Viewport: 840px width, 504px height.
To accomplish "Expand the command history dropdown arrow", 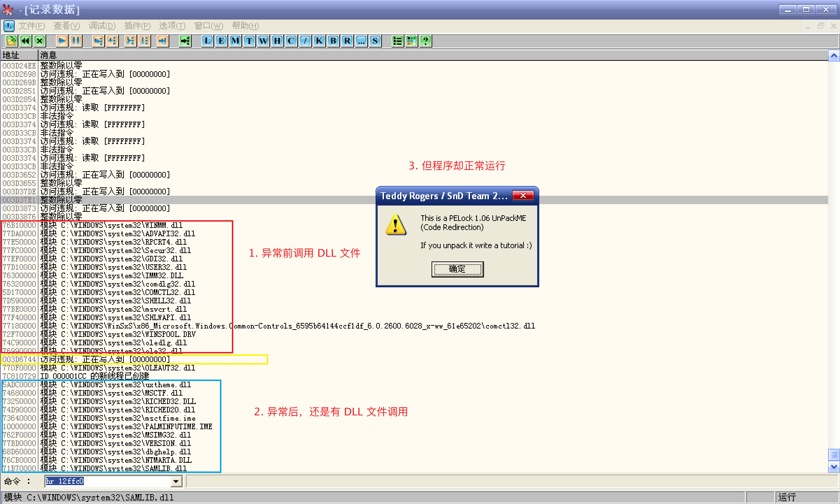I will click(x=176, y=482).
